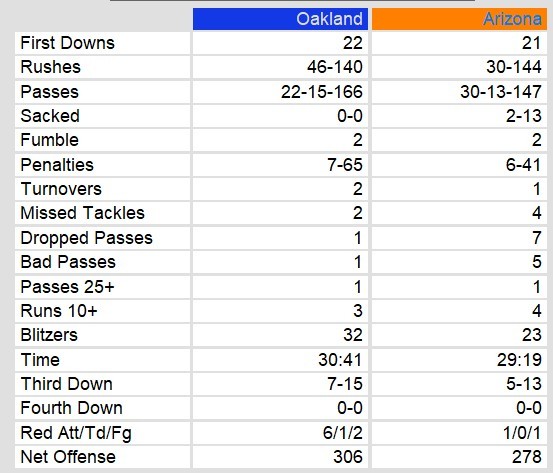
Task: Select the Penalties row label
Action: (57, 165)
